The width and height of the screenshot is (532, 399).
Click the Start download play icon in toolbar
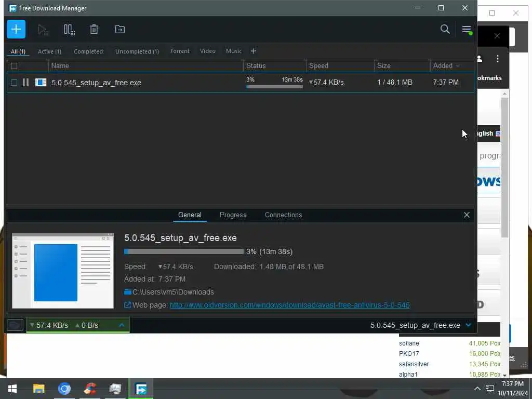pyautogui.click(x=43, y=30)
